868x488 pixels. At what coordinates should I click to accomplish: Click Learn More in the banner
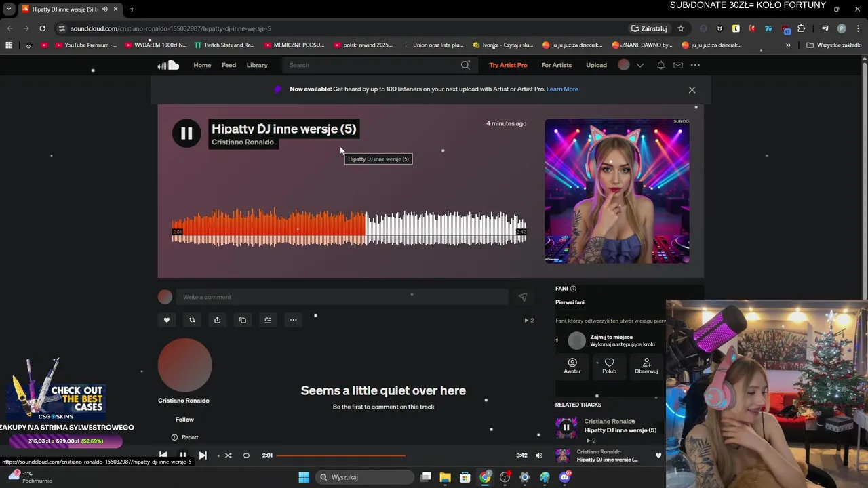pos(562,89)
